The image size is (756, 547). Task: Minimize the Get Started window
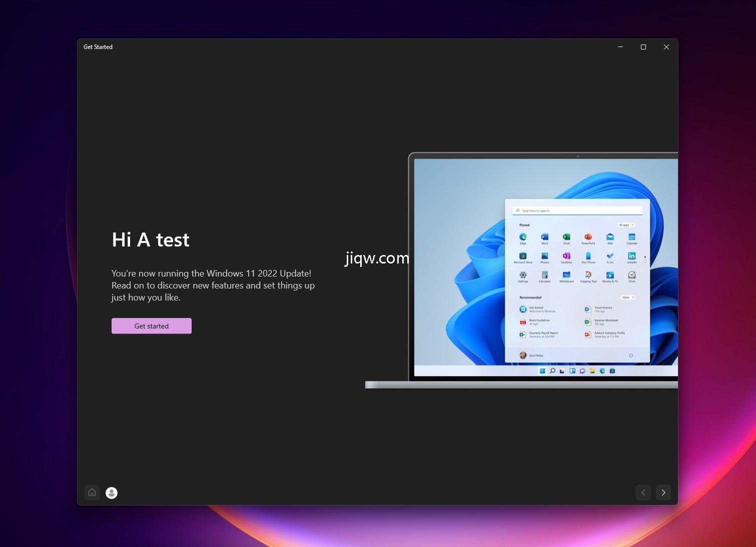coord(620,47)
